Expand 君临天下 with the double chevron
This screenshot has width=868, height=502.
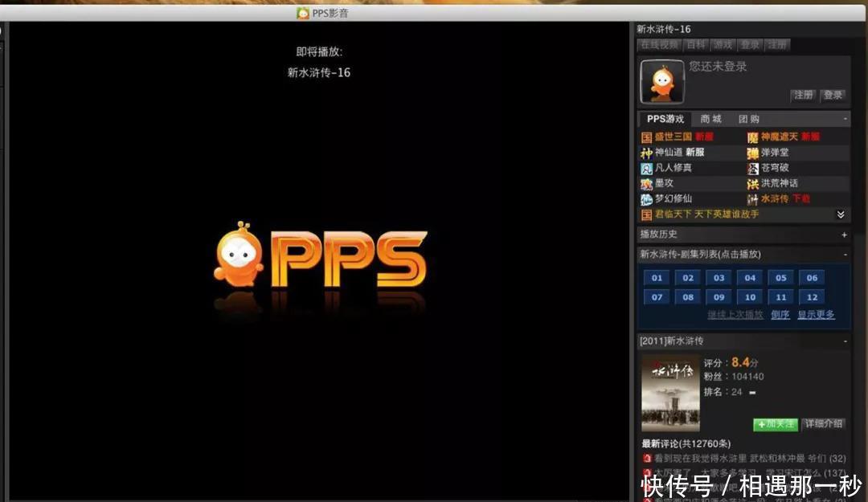[x=841, y=214]
